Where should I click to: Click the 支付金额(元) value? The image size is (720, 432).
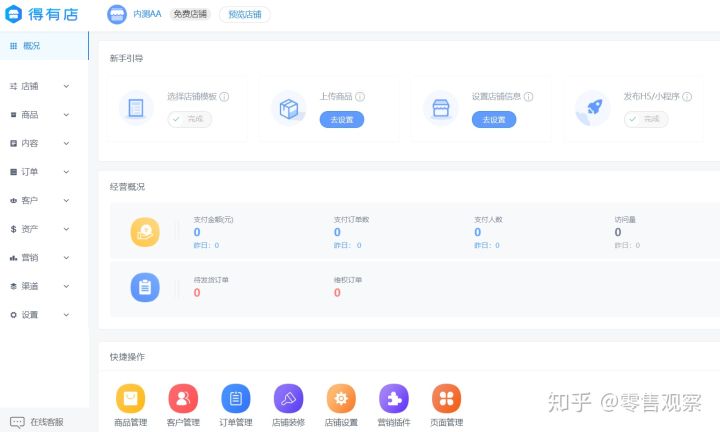coord(197,232)
